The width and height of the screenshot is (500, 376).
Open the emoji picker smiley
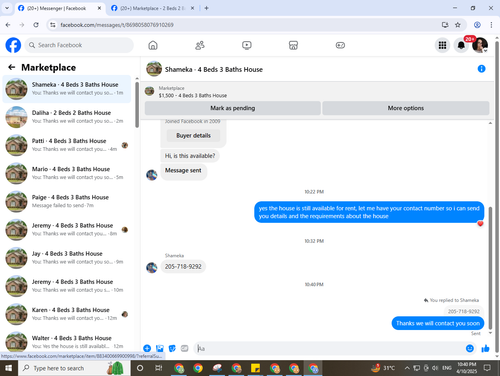(470, 348)
